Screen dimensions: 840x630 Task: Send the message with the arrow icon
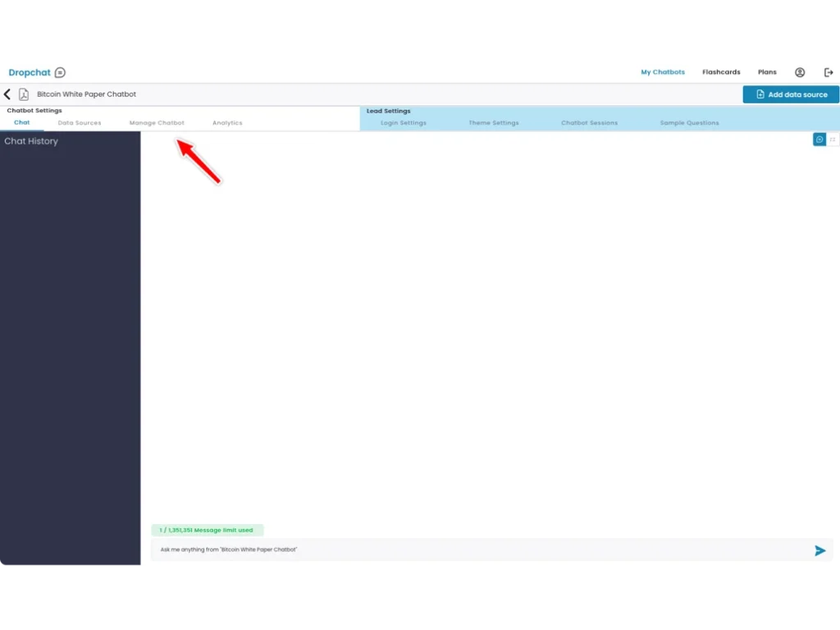[819, 550]
